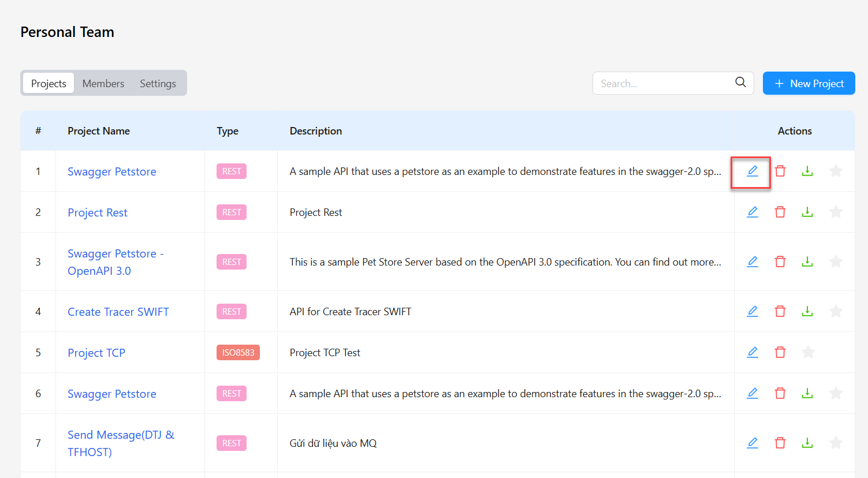868x478 pixels.
Task: Delete the Project Rest project
Action: click(780, 212)
